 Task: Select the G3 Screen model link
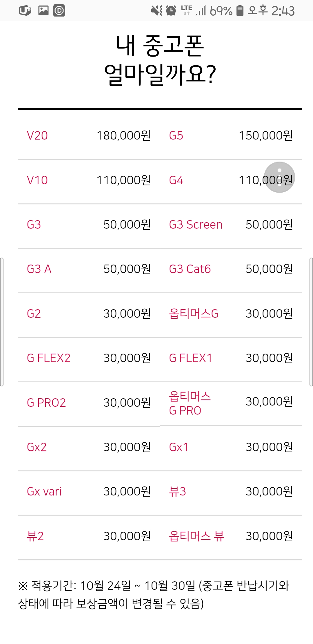coord(196,225)
